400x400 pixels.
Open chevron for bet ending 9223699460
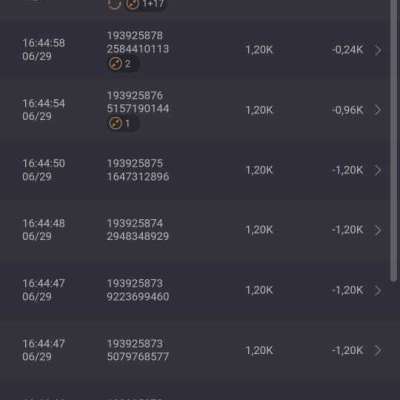378,290
